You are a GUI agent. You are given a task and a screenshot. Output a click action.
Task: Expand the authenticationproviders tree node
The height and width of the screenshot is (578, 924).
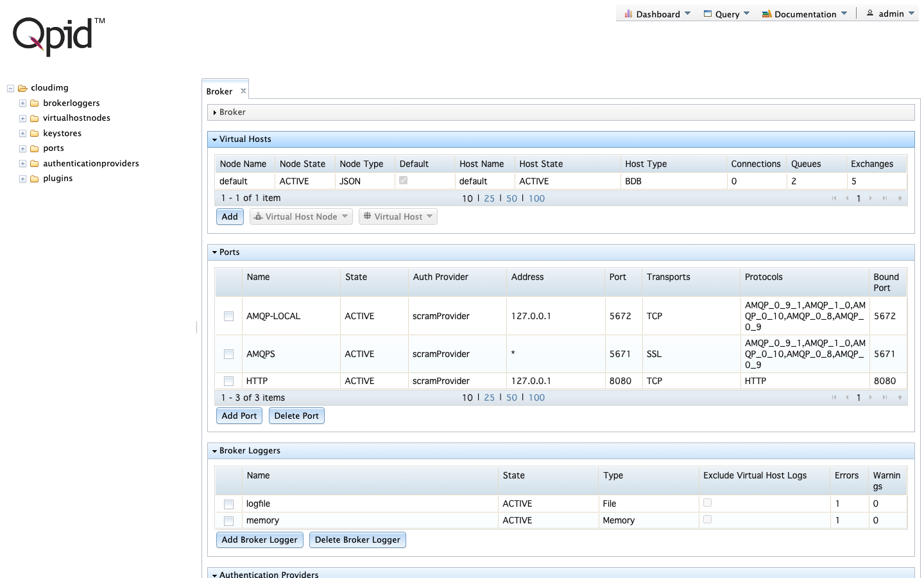coord(22,164)
